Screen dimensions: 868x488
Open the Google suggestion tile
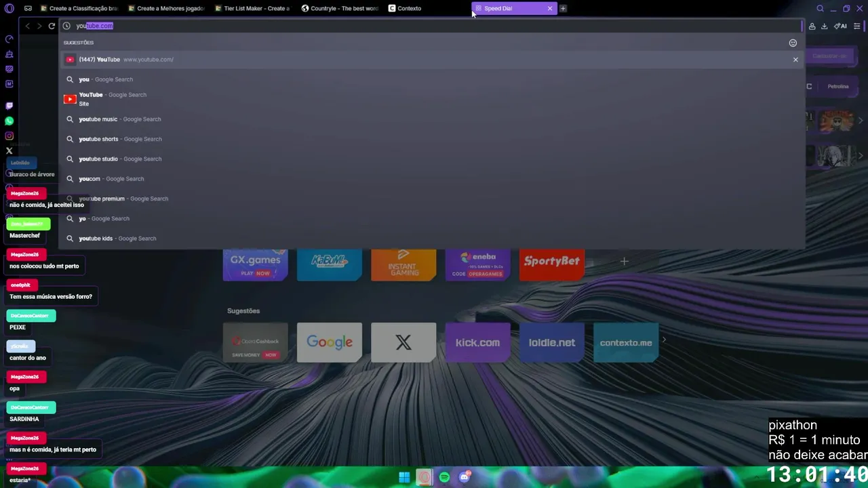click(330, 342)
